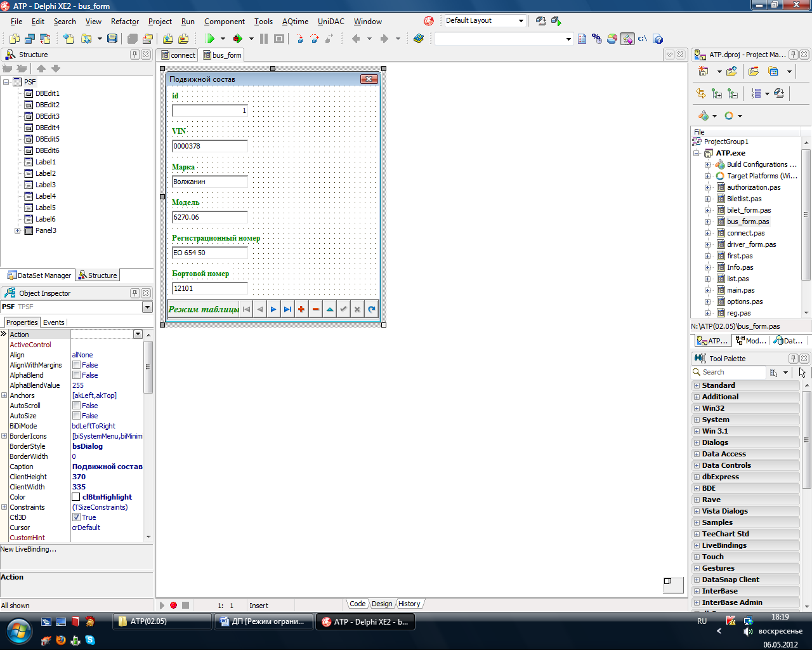Screen dimensions: 812x650
Task: Click the Remove file from project icon
Action: [x=183, y=39]
